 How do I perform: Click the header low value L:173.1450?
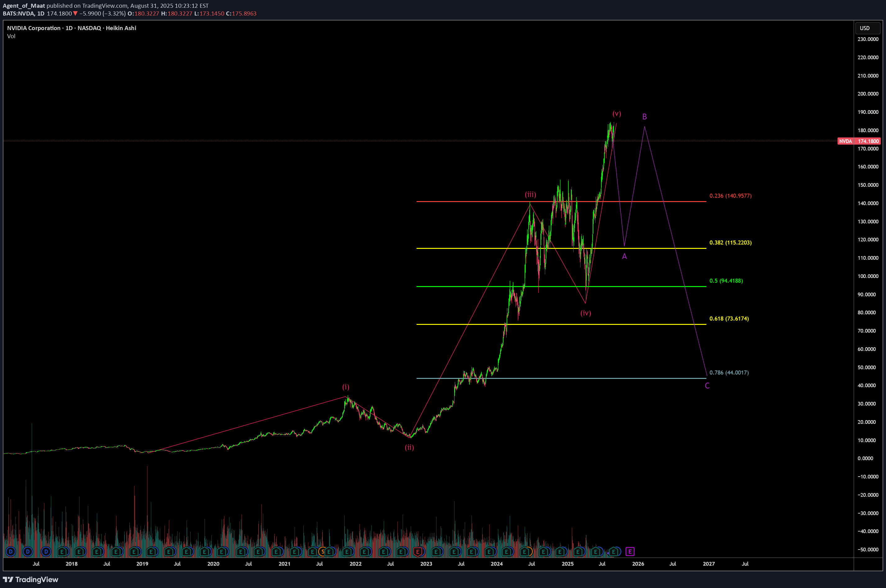tap(209, 14)
